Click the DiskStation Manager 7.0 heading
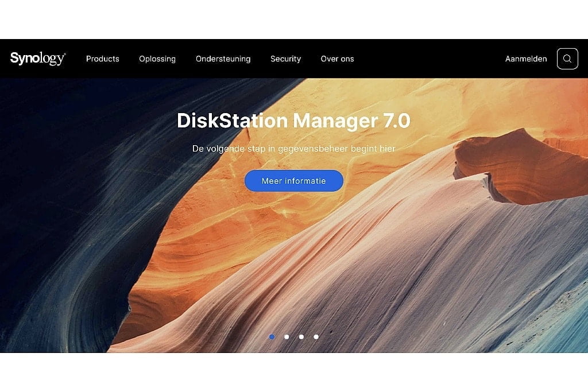588x392 pixels. pyautogui.click(x=293, y=121)
